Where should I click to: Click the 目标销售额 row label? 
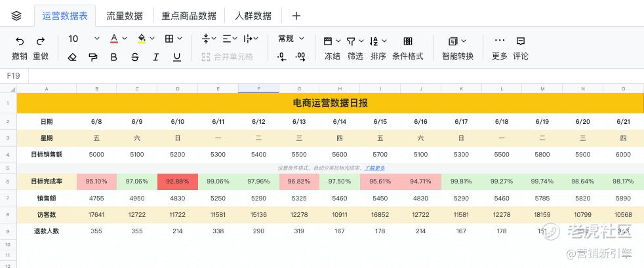(47, 155)
